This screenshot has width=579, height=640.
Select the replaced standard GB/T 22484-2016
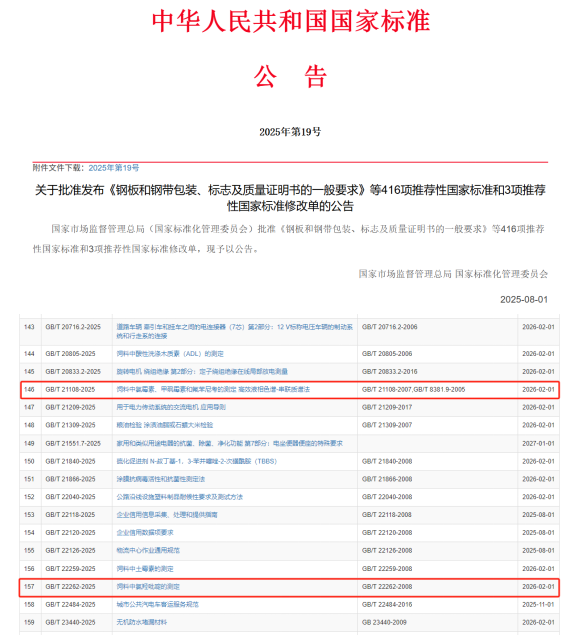tap(387, 604)
